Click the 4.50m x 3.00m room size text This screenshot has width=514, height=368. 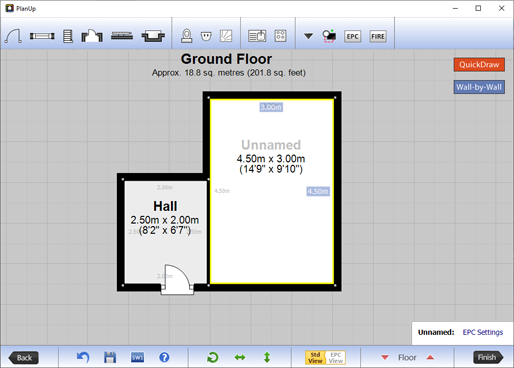tap(271, 159)
